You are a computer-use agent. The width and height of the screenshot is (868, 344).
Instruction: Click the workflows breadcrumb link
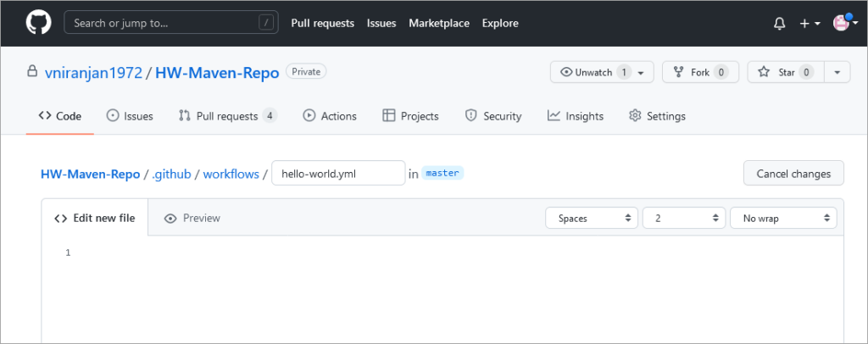tap(231, 174)
